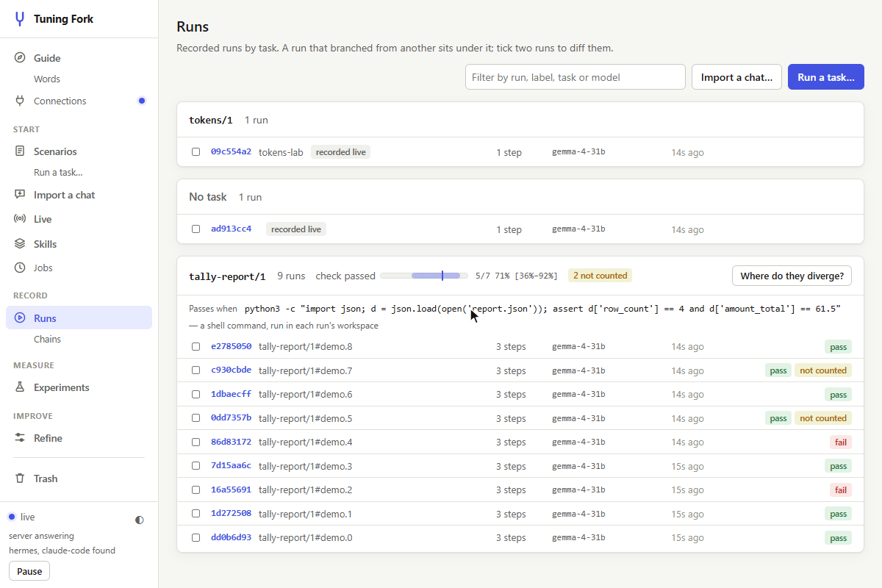The width and height of the screenshot is (882, 588).
Task: Click the tokens/1 group heading
Action: click(x=211, y=120)
